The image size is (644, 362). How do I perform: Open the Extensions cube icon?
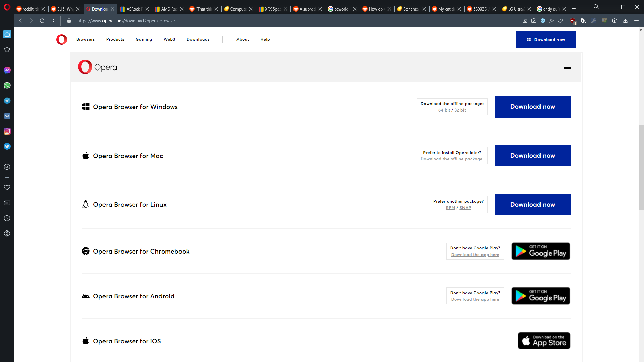coord(614,21)
